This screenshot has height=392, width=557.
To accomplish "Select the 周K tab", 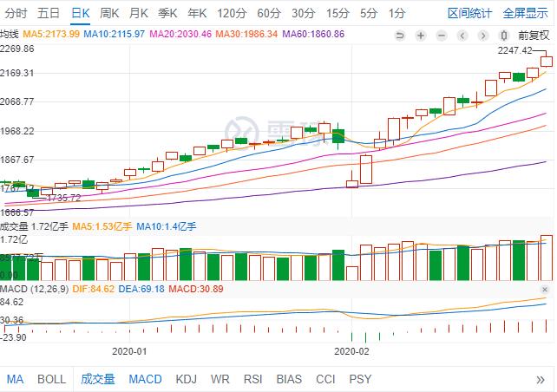I will click(x=109, y=14).
